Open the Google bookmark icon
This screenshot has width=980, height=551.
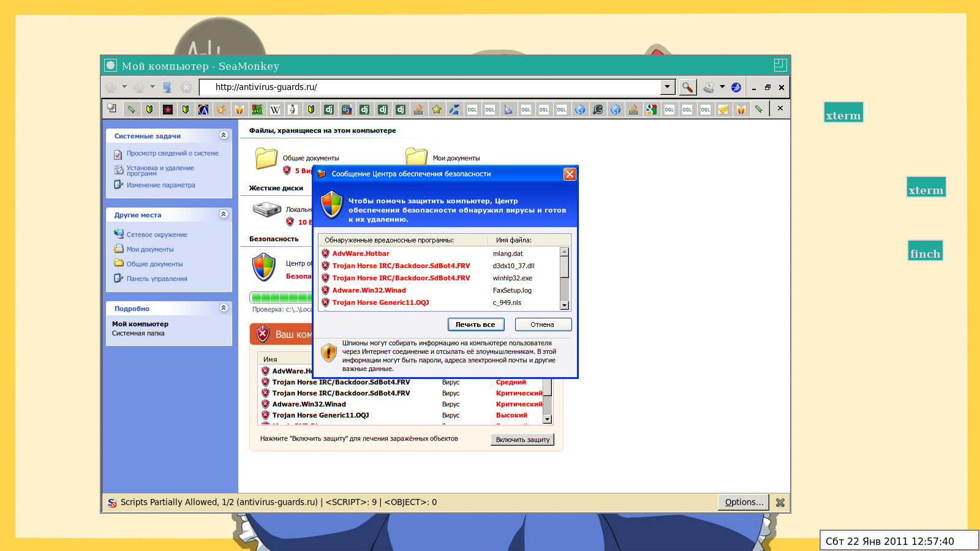click(x=652, y=110)
